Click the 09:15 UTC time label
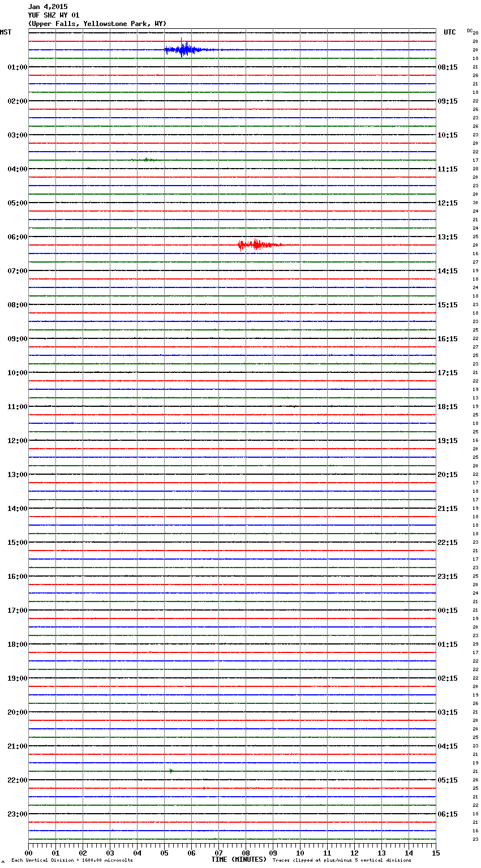Viewport: 481px width, 868px height. [448, 101]
